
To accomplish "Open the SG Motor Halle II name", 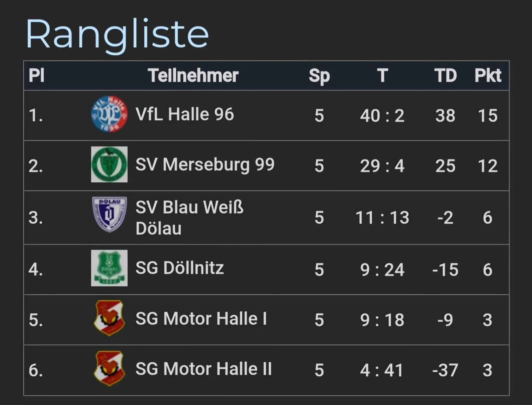I will point(203,369).
